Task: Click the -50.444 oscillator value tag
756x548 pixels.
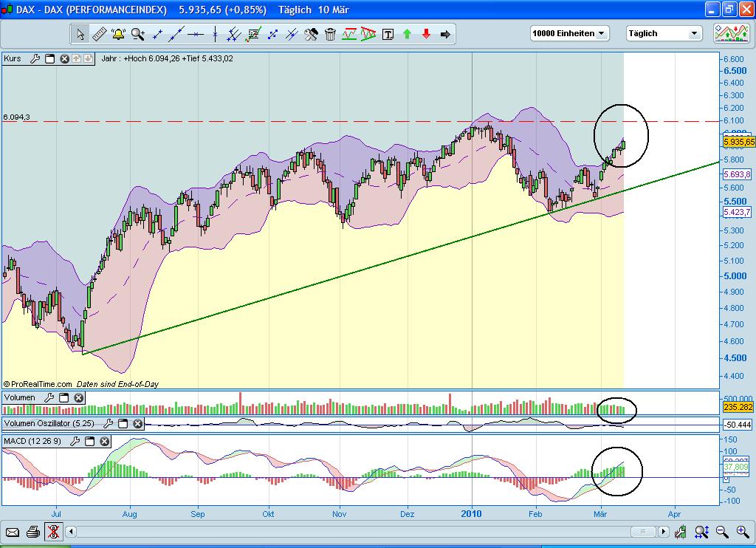Action: 738,425
